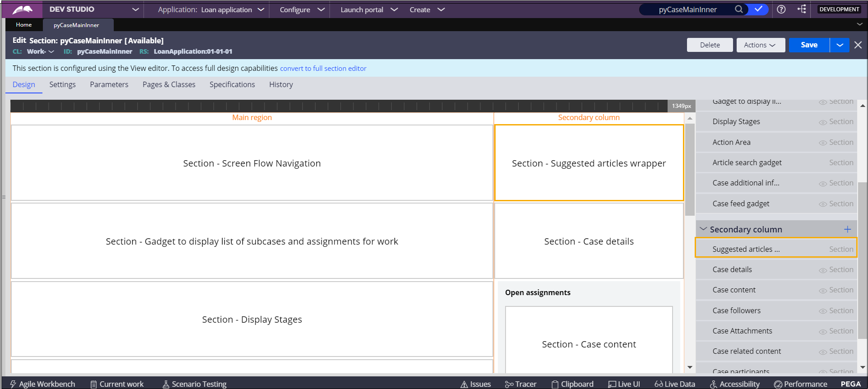This screenshot has height=389, width=868.
Task: Switch to the Settings tab
Action: pyautogui.click(x=62, y=84)
